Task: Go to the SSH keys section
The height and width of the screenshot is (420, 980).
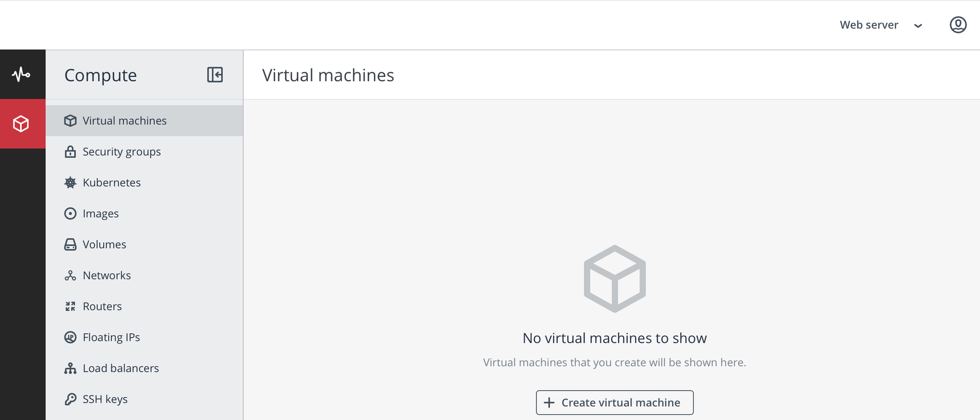Action: pos(105,399)
